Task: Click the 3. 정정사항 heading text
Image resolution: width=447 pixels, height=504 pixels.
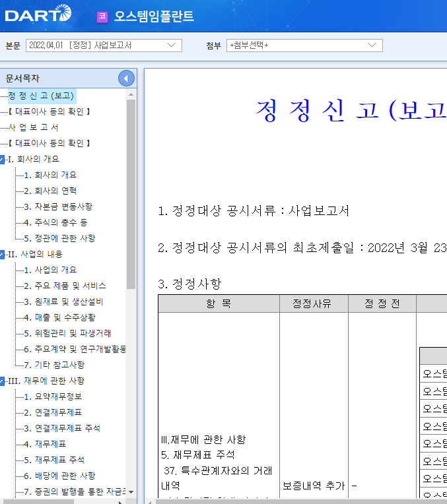Action: click(x=189, y=284)
